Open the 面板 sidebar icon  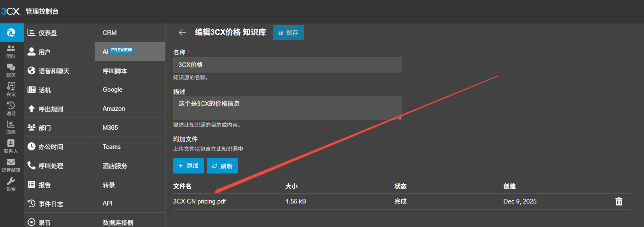(x=11, y=127)
